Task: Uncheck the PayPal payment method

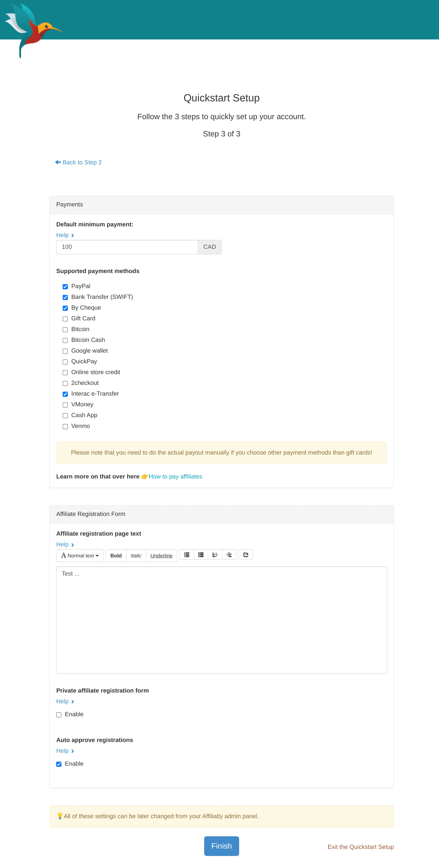Action: coord(65,287)
